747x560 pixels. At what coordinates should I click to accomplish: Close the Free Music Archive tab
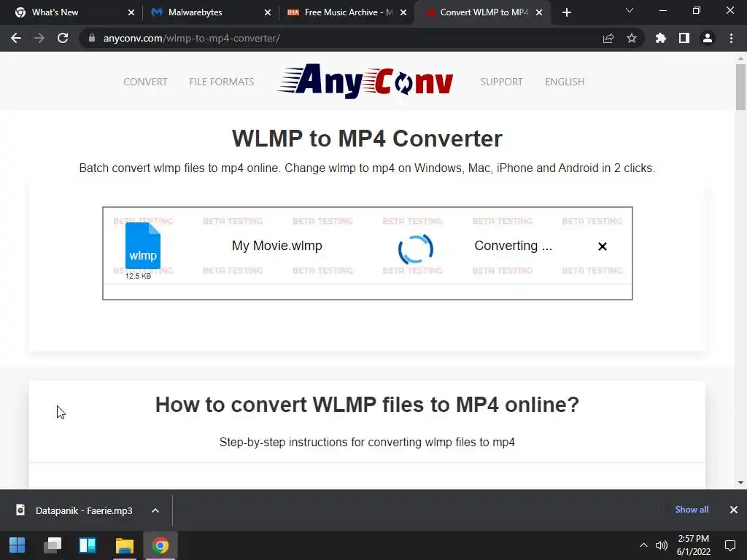click(403, 13)
